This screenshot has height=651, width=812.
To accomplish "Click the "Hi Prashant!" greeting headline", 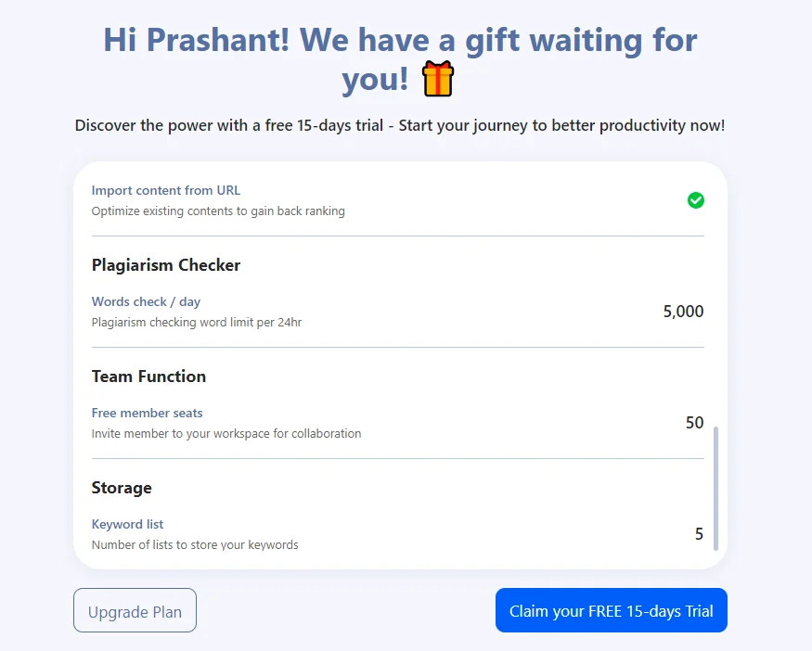I will tap(400, 41).
